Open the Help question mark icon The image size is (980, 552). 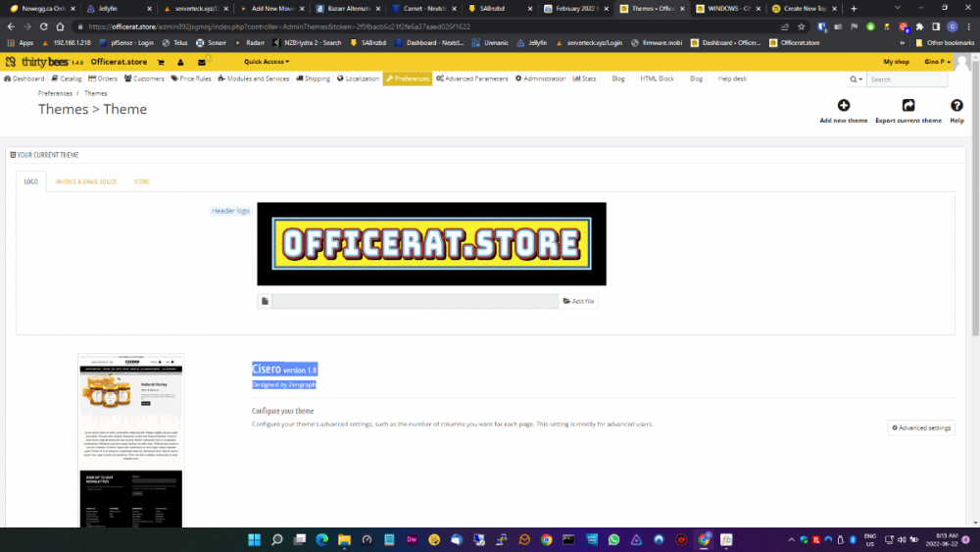tap(956, 106)
